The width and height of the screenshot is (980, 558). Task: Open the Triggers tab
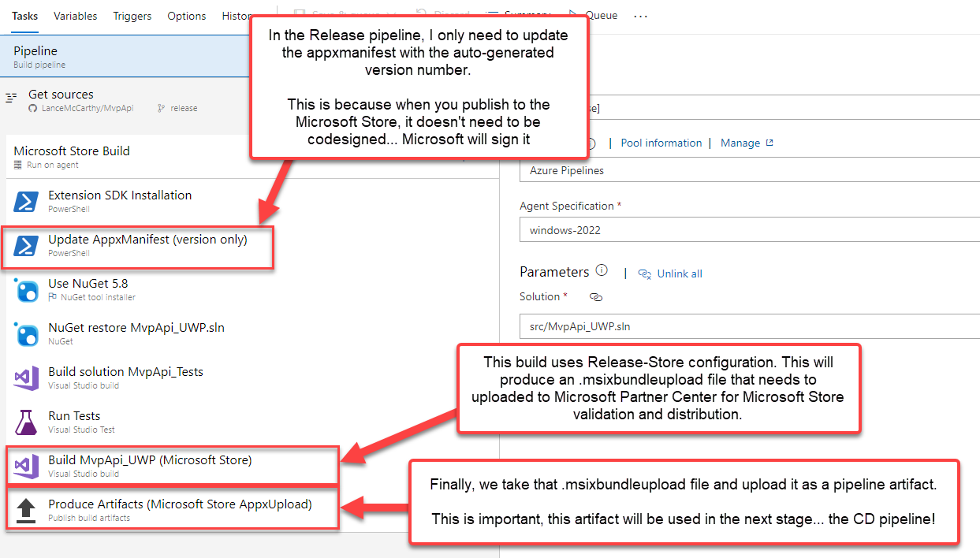pyautogui.click(x=132, y=16)
